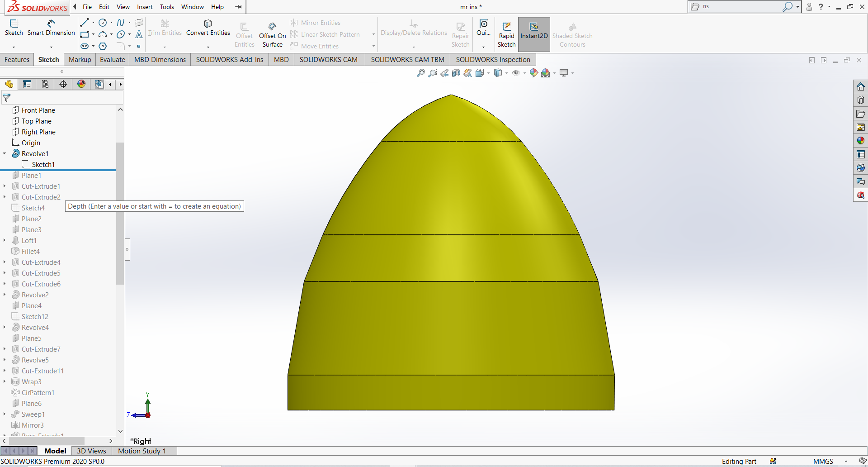The width and height of the screenshot is (868, 467).
Task: Select the Circle sketch tool
Action: 103,23
